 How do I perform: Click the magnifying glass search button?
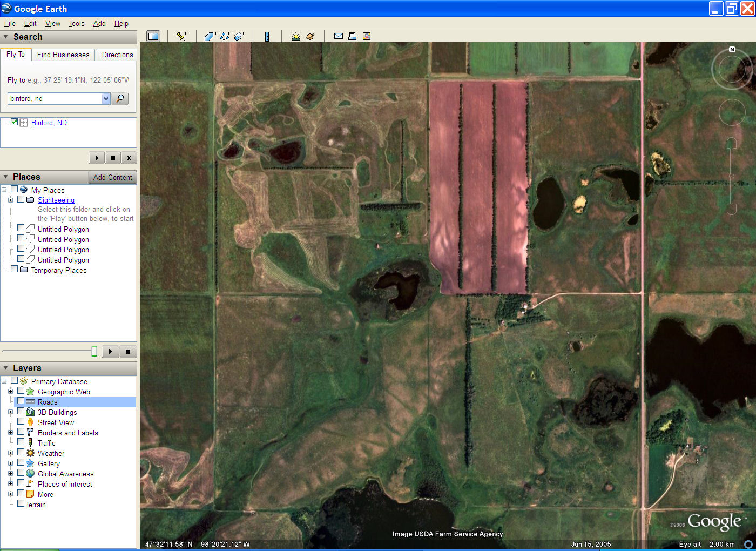click(x=120, y=98)
